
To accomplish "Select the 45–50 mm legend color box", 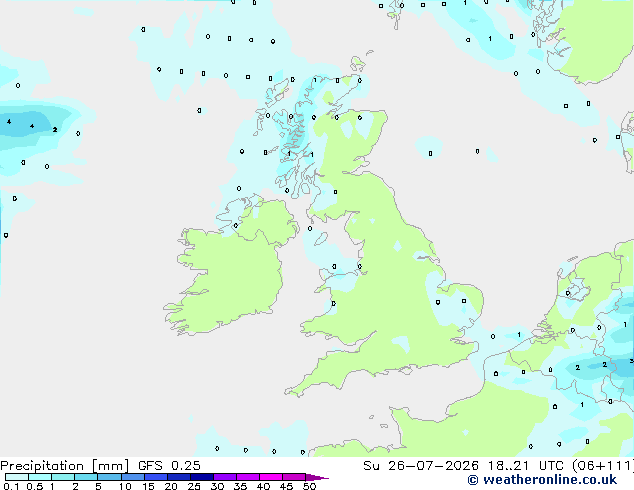I will [294, 477].
